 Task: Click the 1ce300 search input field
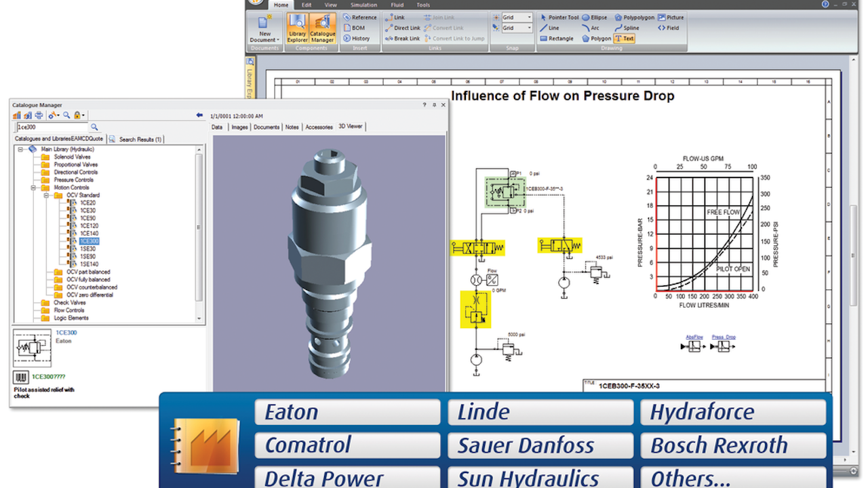coord(51,127)
